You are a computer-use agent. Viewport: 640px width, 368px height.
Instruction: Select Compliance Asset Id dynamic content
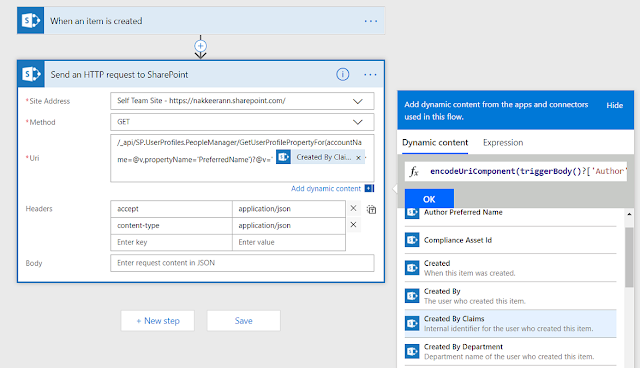(510, 240)
